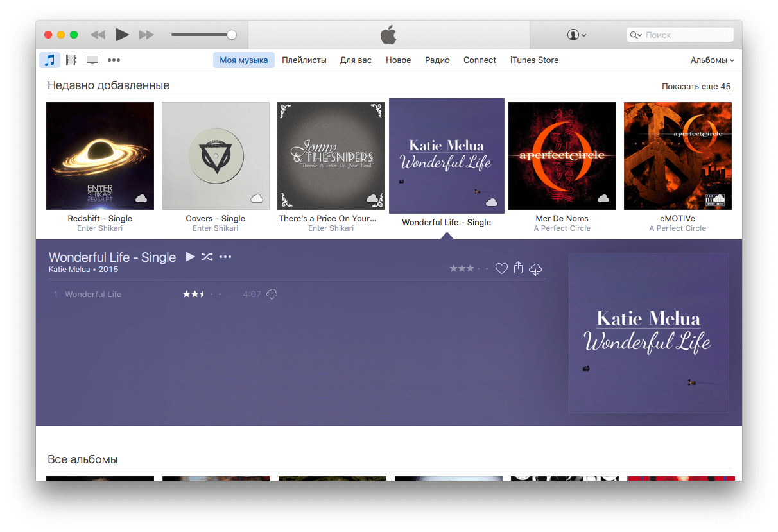778x532 pixels.
Task: Click the Mer De Noms album title text
Action: (x=562, y=219)
